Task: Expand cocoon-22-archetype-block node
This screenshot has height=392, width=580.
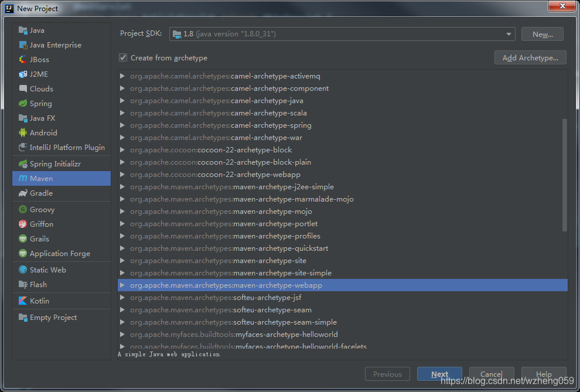Action: (x=122, y=150)
